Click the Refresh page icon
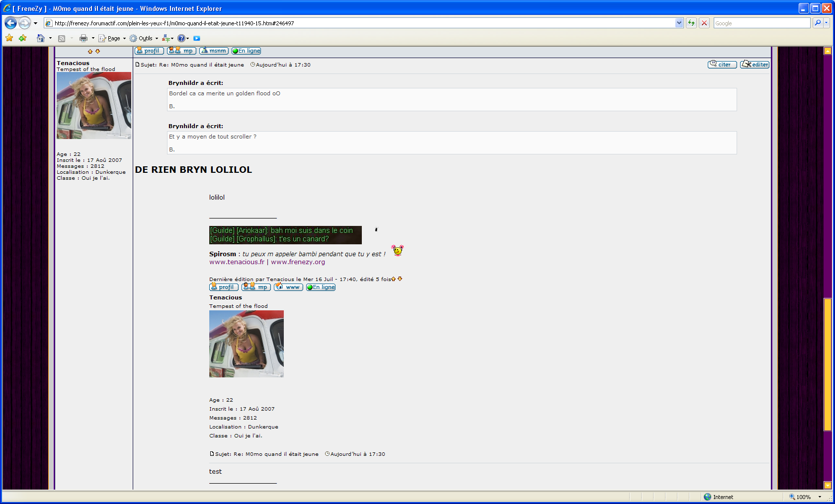This screenshot has width=835, height=504. [691, 23]
